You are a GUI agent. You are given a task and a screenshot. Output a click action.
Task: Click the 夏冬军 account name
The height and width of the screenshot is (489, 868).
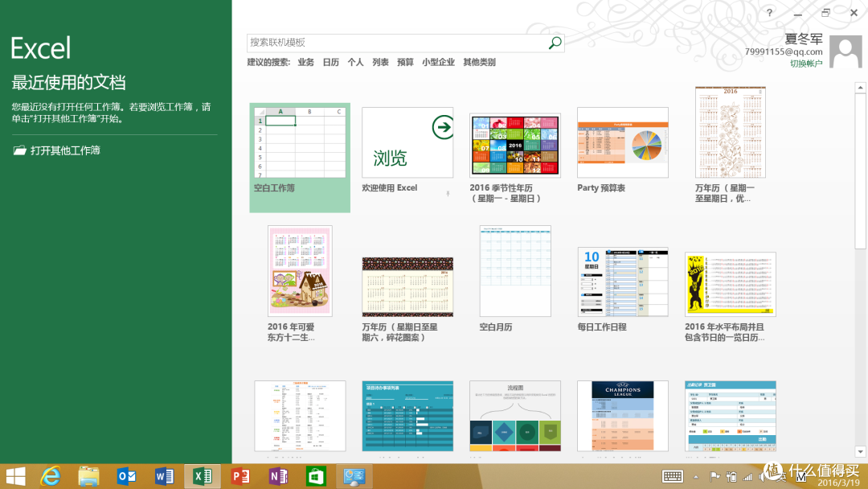tap(803, 39)
